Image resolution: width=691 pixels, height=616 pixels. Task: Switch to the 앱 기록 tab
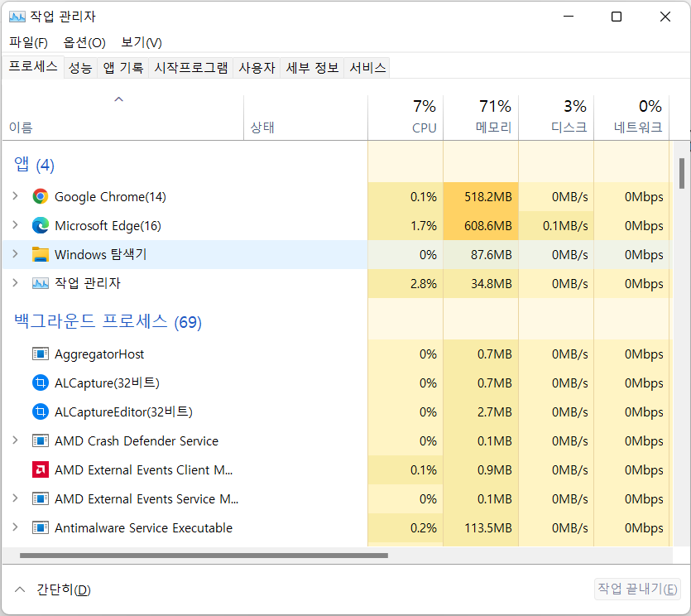pos(123,67)
